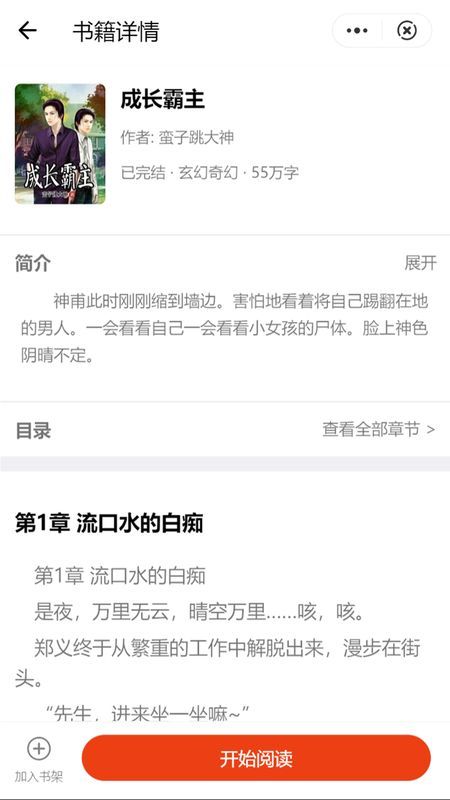This screenshot has width=450, height=800.
Task: Select the 玄幻奇幻 genre tag
Action: click(x=208, y=172)
